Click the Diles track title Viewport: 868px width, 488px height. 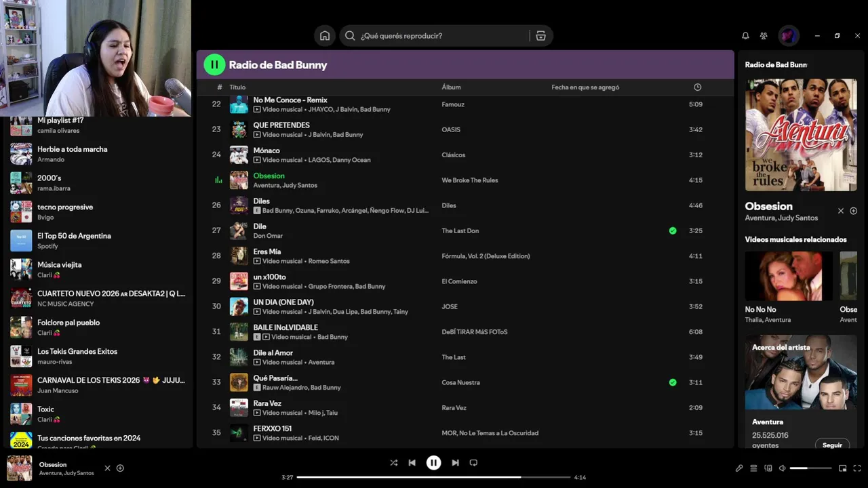click(261, 201)
